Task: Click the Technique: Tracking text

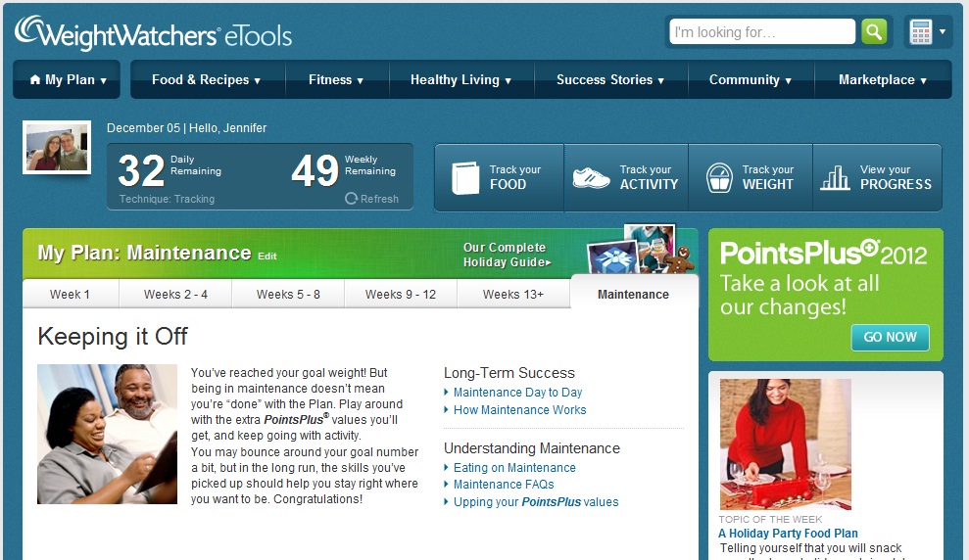Action: click(167, 199)
